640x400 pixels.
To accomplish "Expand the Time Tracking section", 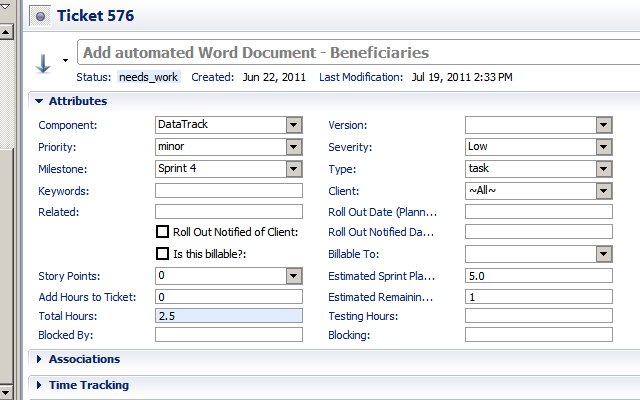I will (x=39, y=385).
